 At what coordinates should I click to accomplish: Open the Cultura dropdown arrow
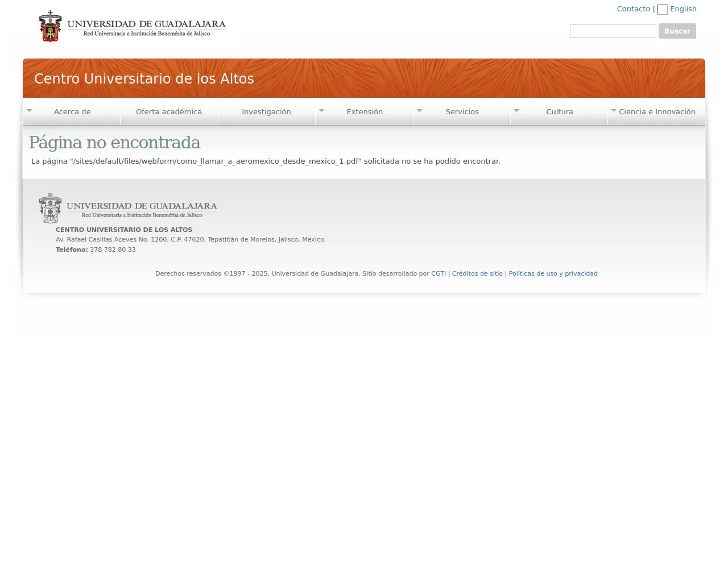click(516, 111)
